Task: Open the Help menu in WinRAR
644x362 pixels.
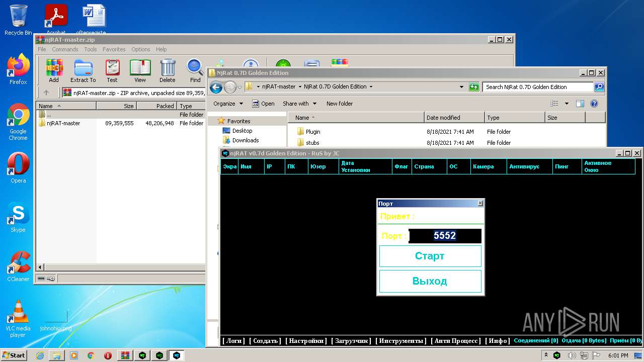Action: coord(161,49)
